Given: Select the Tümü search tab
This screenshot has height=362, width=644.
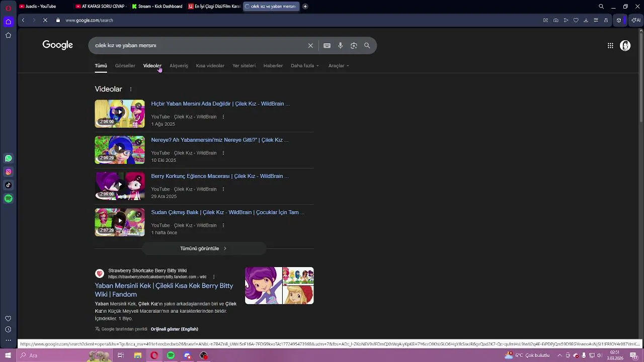Looking at the screenshot, I should pyautogui.click(x=101, y=66).
